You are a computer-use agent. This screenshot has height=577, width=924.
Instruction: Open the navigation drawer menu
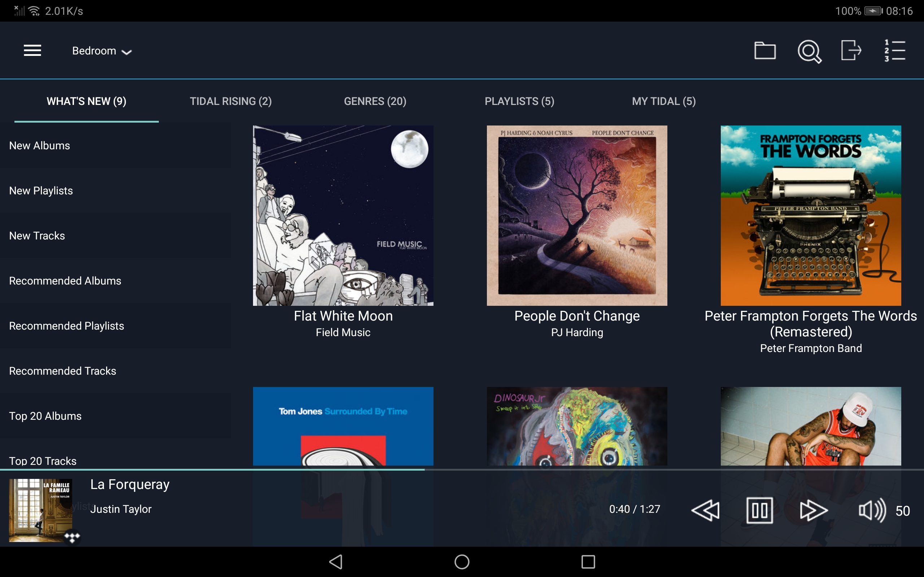coord(32,50)
